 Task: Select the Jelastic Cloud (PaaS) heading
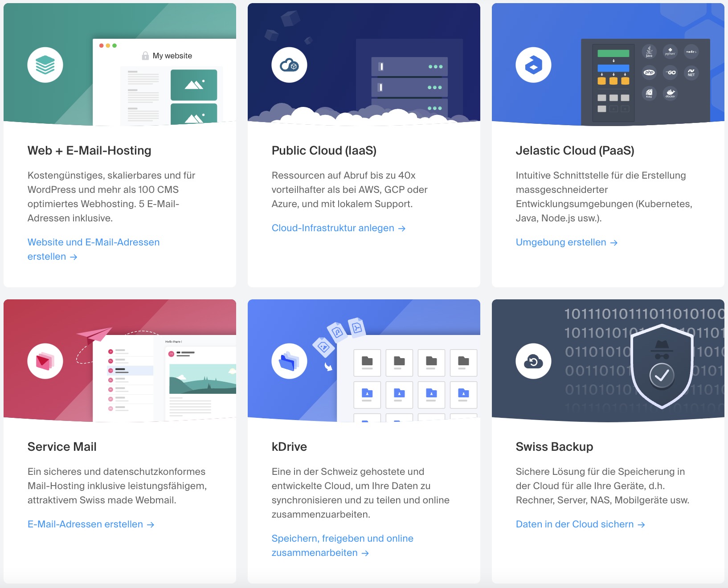coord(575,151)
